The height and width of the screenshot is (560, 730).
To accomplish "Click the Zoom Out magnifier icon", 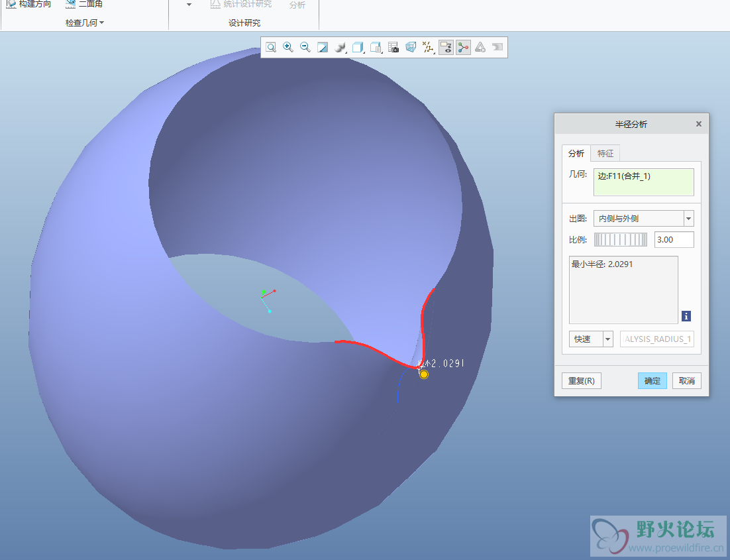I will (305, 47).
